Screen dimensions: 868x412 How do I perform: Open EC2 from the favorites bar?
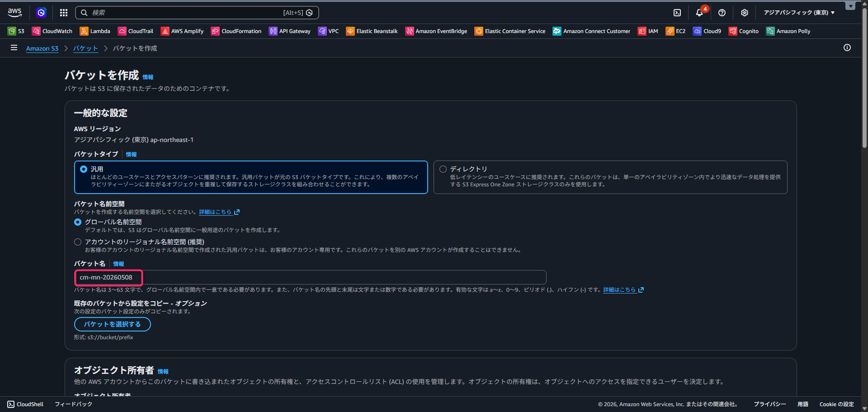point(675,31)
